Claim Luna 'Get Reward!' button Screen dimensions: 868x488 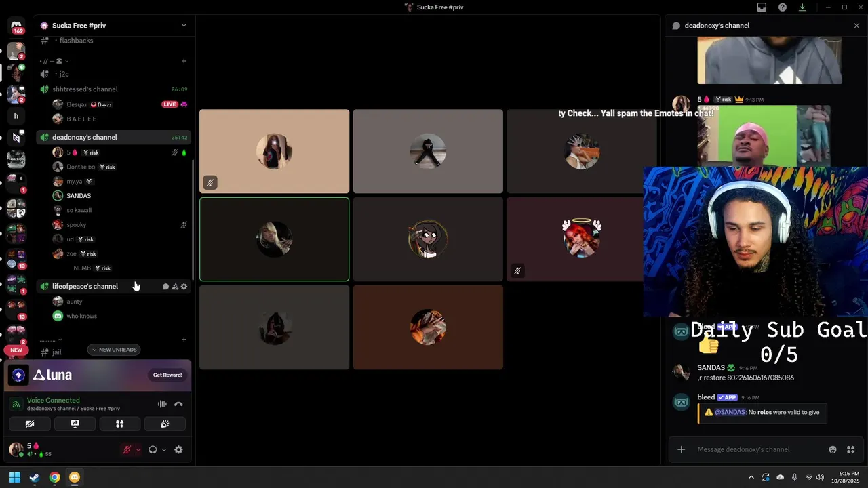click(x=167, y=375)
